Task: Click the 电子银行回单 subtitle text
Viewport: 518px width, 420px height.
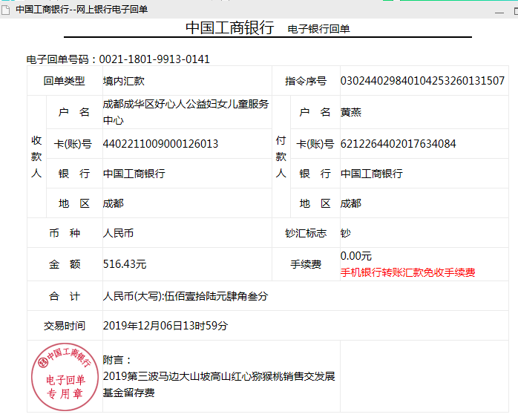Action: pos(318,29)
